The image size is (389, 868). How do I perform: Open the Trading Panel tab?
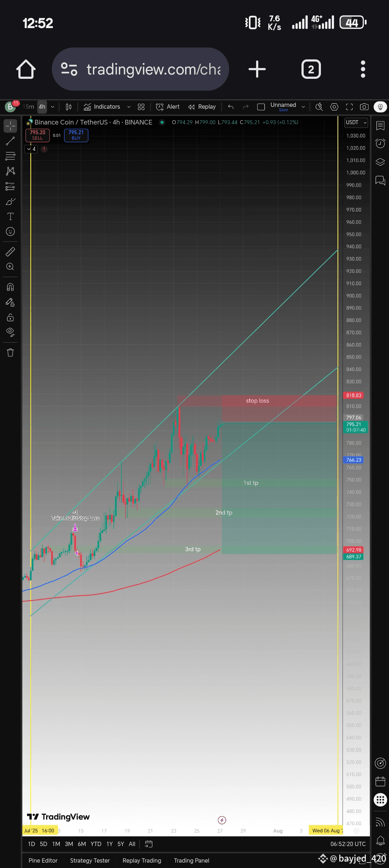pyautogui.click(x=191, y=860)
